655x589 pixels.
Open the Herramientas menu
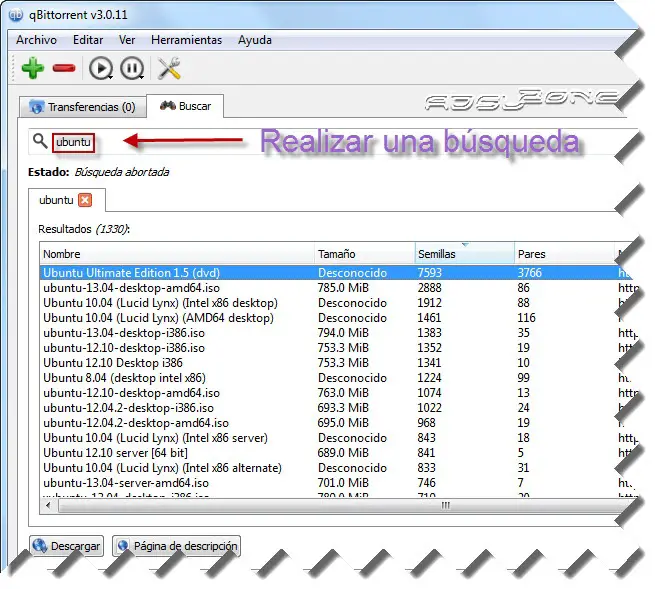(186, 40)
